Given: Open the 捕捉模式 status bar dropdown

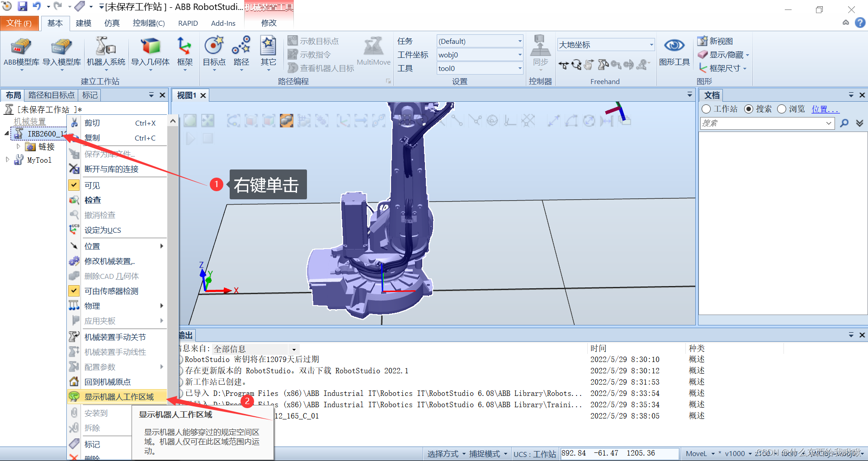Looking at the screenshot, I should pos(488,454).
